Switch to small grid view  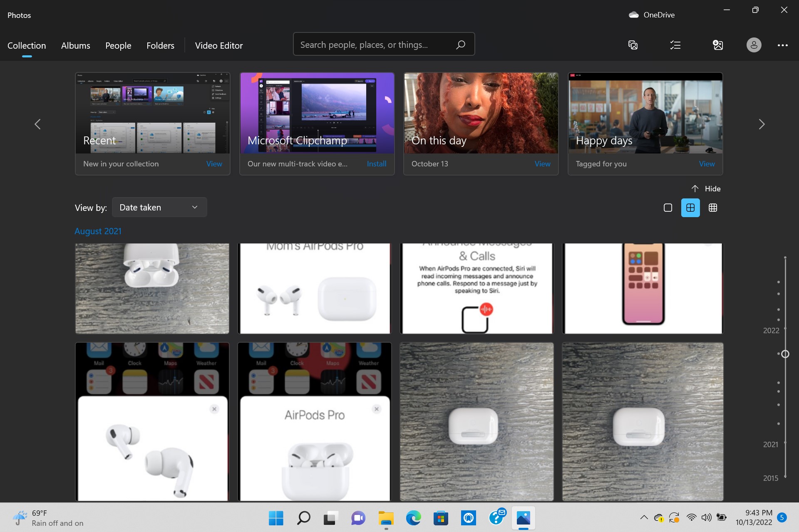coord(712,208)
